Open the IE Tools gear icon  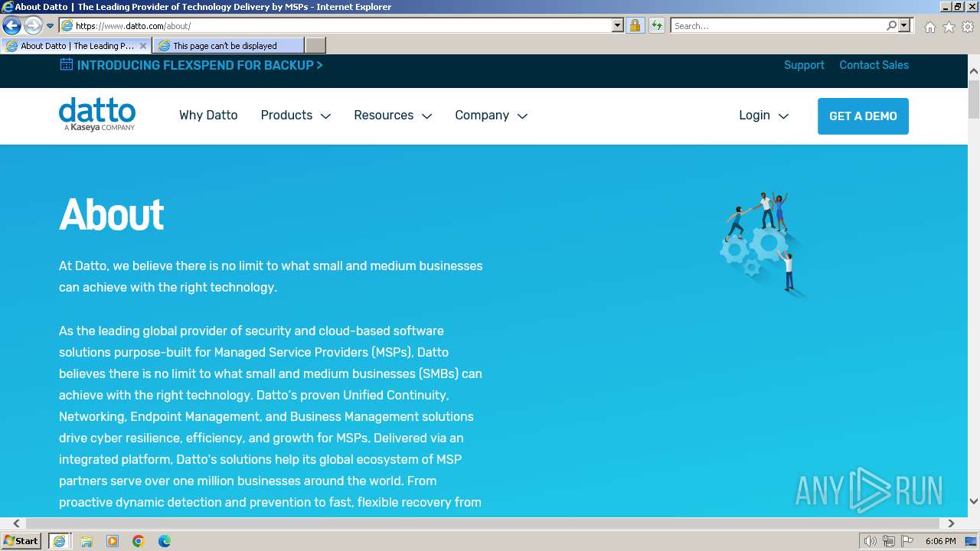tap(968, 27)
